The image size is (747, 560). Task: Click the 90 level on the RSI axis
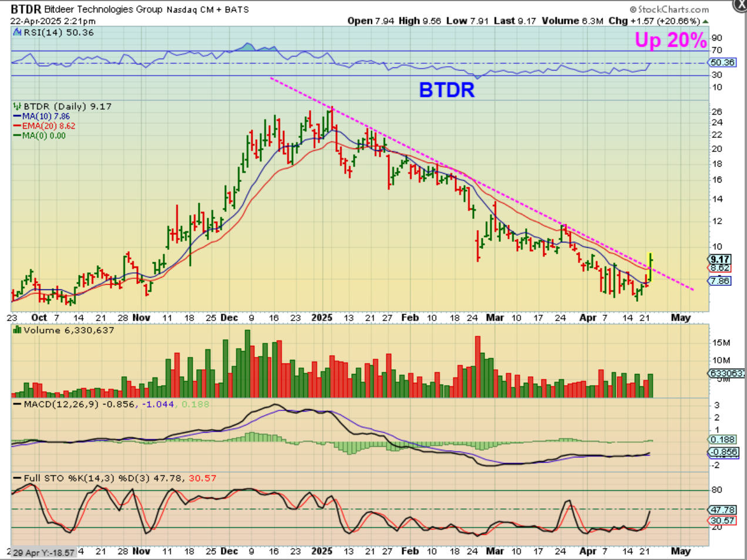[716, 38]
